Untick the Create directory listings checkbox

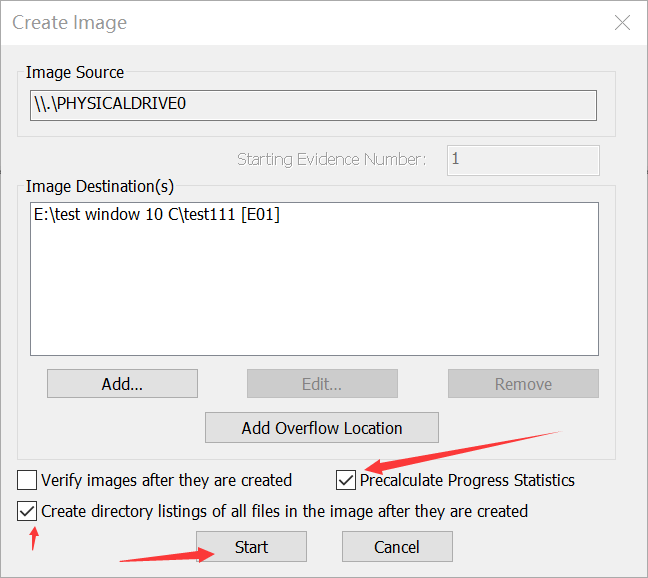point(27,511)
